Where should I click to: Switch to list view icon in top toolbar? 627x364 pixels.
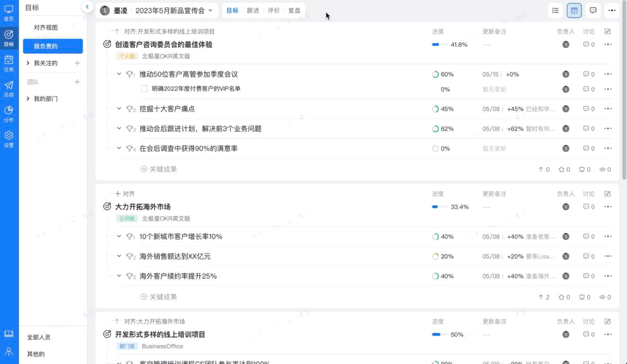[x=555, y=10]
